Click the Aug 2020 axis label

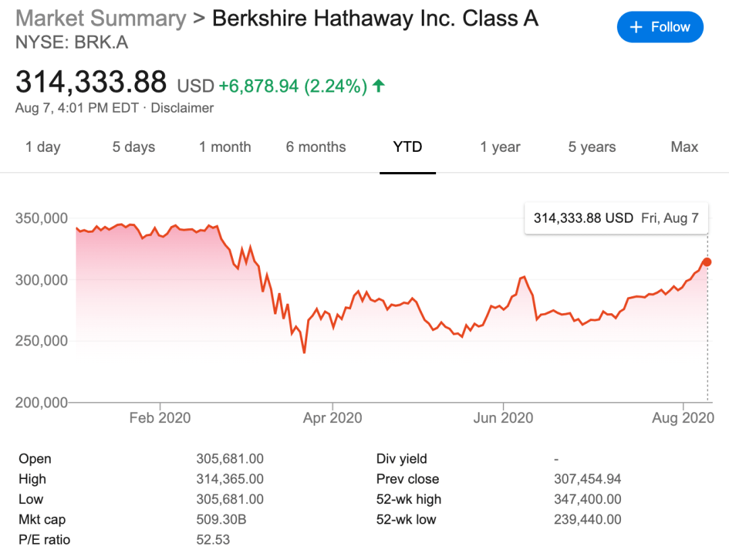point(683,418)
